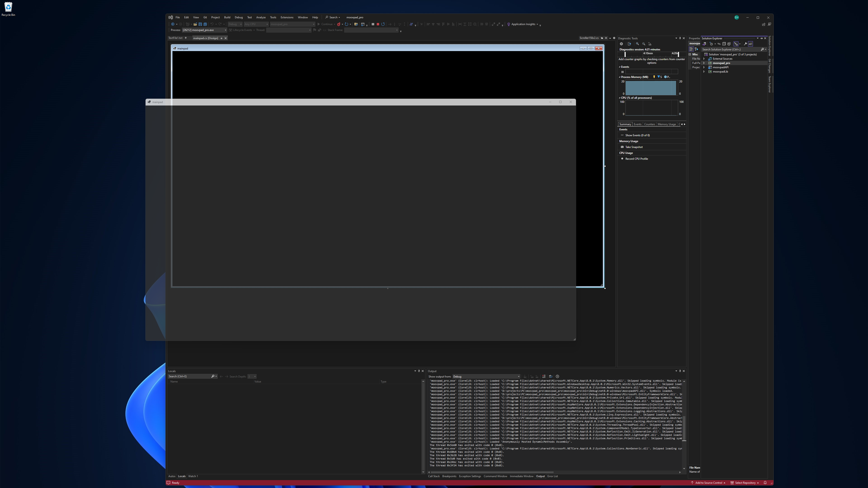Open the Debug menu

pos(238,18)
